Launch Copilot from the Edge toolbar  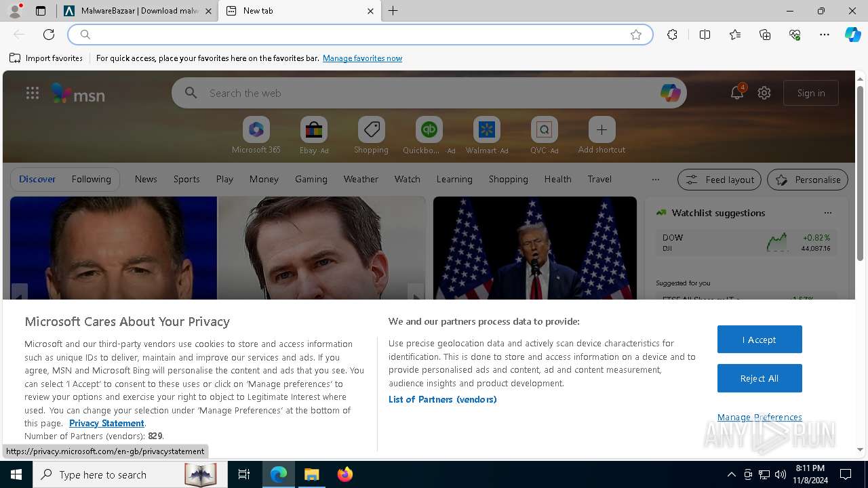[853, 35]
